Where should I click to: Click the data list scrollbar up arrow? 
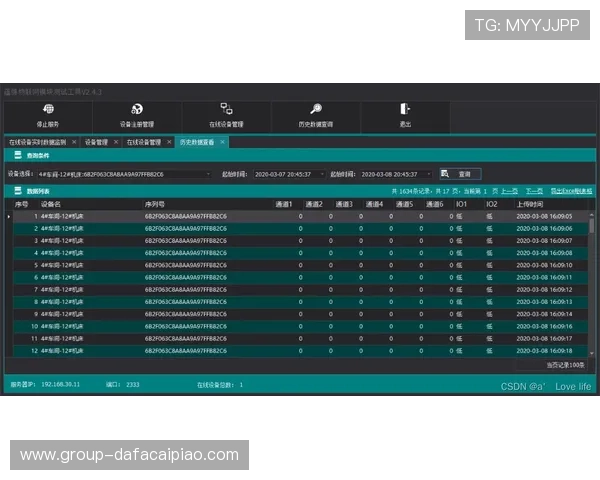(x=592, y=215)
